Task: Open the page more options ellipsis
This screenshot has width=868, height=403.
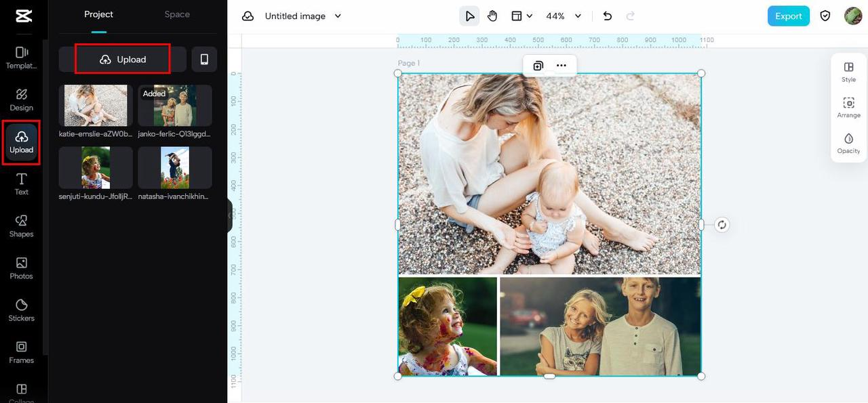Action: tap(561, 66)
